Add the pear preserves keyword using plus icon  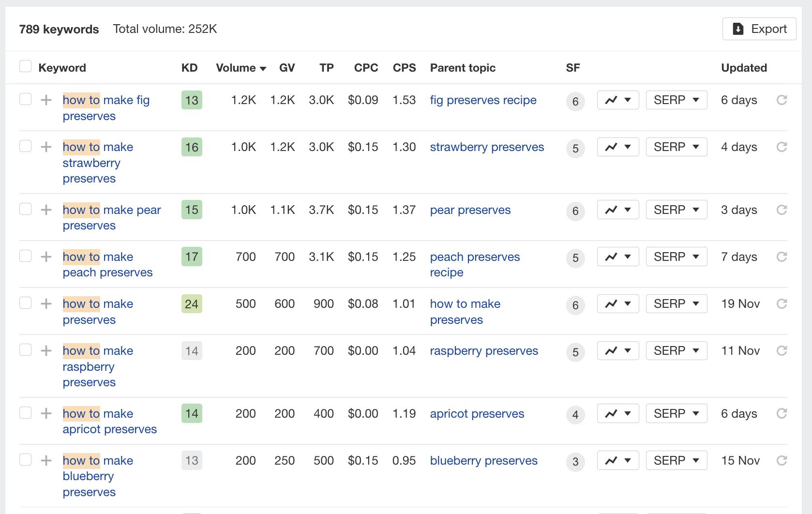pyautogui.click(x=46, y=210)
